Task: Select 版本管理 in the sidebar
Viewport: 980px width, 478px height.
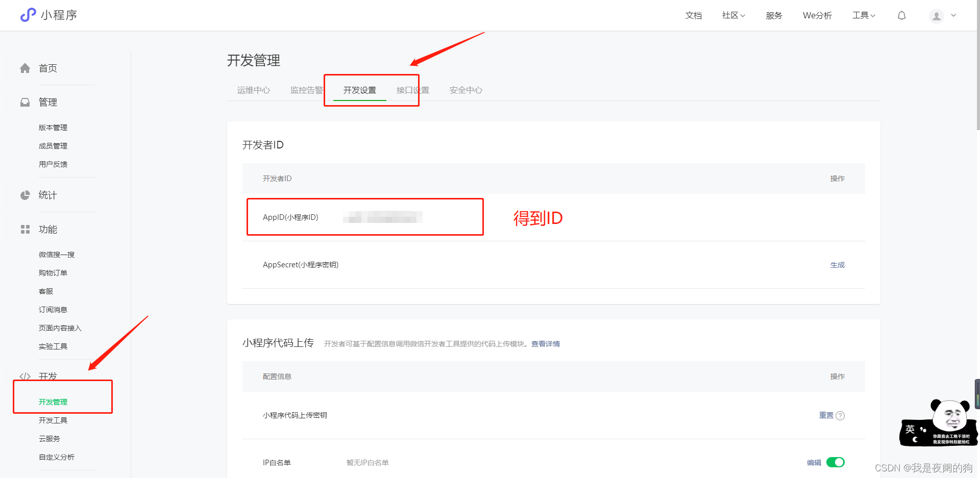Action: coord(53,128)
